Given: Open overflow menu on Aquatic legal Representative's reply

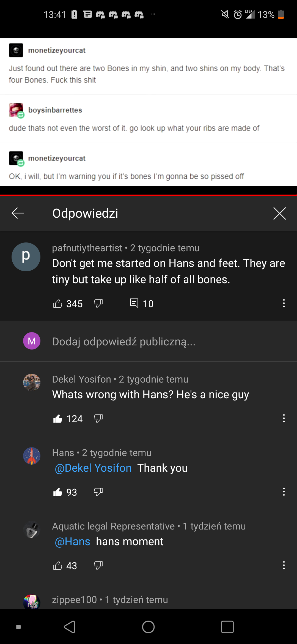Looking at the screenshot, I should (x=284, y=566).
